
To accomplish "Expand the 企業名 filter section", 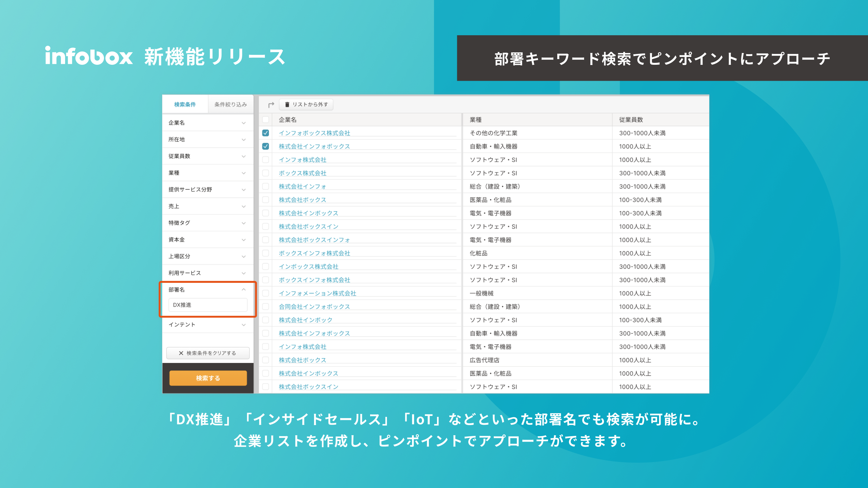I will coord(243,123).
